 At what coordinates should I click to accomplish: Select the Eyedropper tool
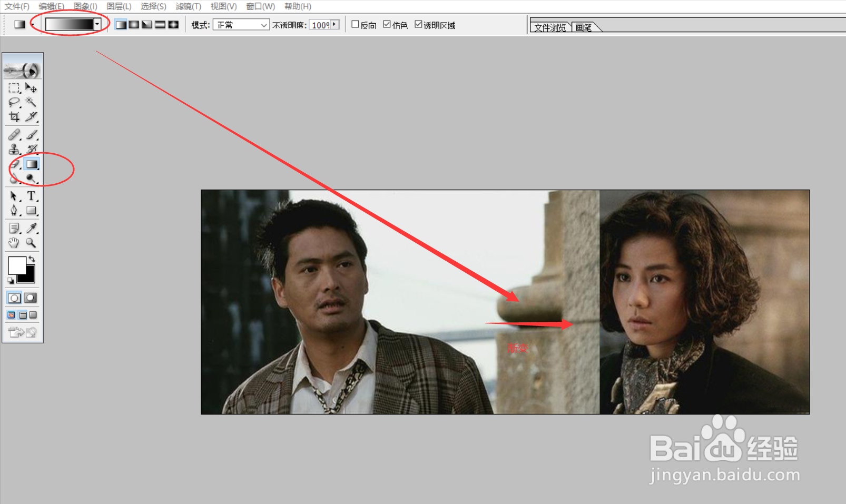click(x=31, y=229)
